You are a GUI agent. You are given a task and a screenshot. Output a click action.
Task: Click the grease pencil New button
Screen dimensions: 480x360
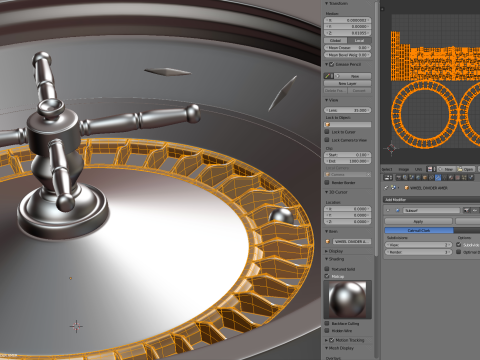point(353,76)
